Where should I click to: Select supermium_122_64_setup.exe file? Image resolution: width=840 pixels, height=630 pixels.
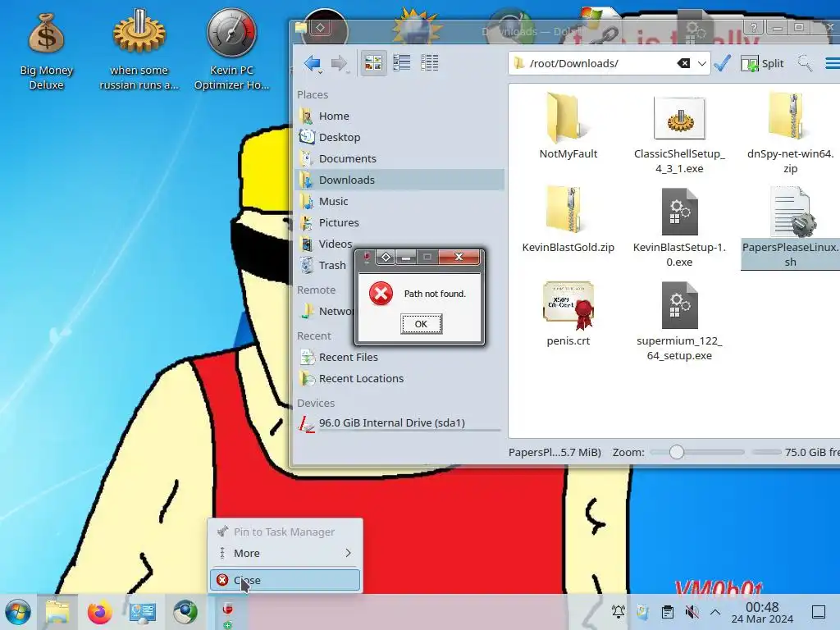tap(679, 321)
